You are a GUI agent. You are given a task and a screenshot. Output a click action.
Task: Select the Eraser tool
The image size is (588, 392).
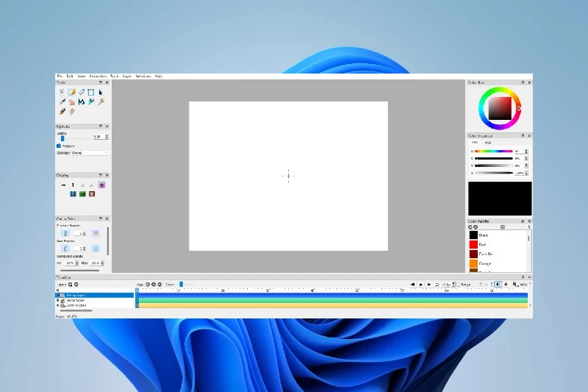(82, 92)
